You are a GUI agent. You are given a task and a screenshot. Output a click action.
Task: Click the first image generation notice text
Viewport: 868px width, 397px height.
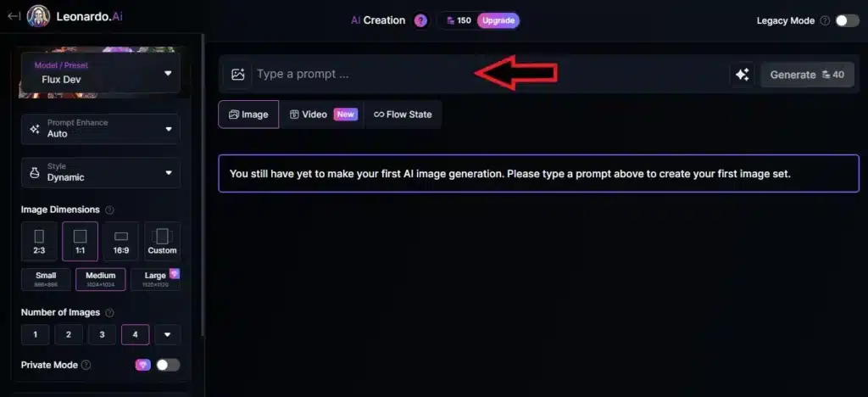(509, 173)
